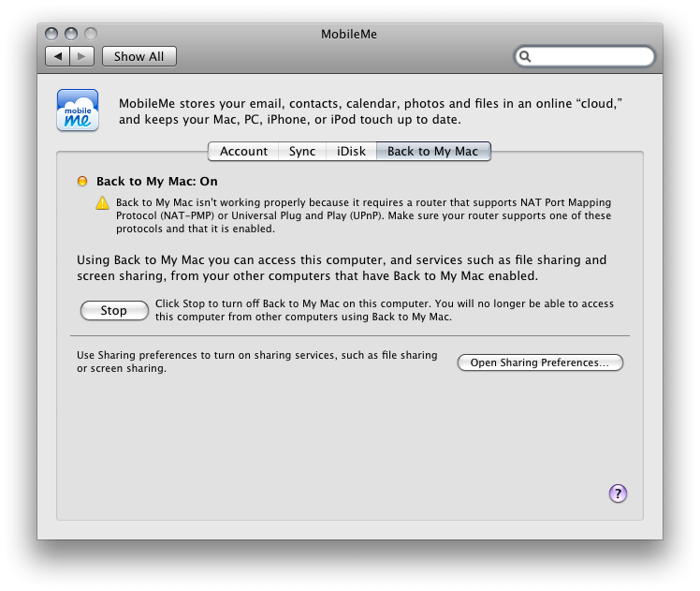This screenshot has height=591, width=700.
Task: Click the NAT-PMP router warning message
Action: coord(363,215)
